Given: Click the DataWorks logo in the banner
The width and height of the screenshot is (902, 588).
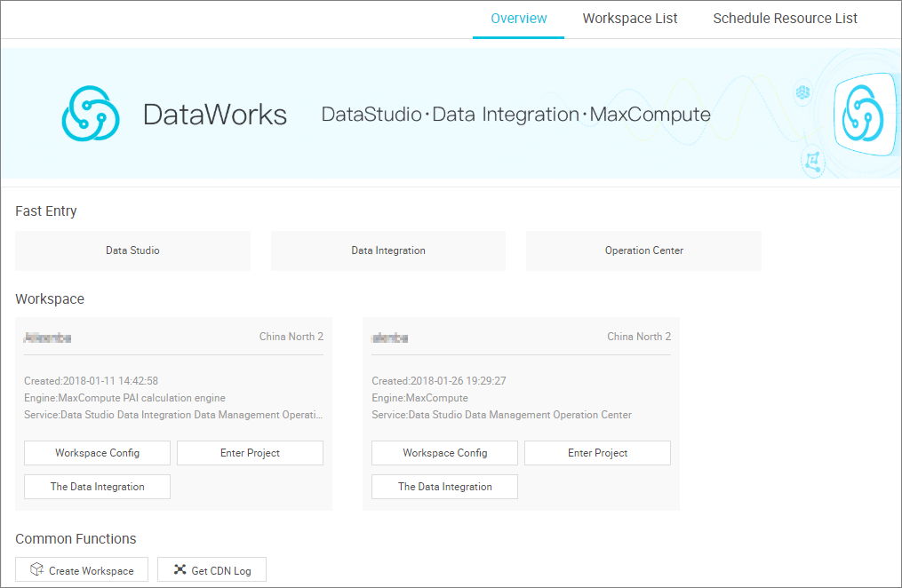Looking at the screenshot, I should [x=91, y=114].
